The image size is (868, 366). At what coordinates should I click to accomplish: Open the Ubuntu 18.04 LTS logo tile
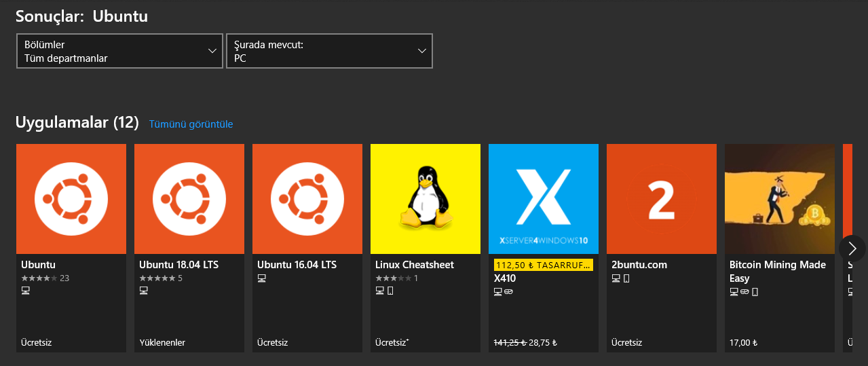coord(189,199)
